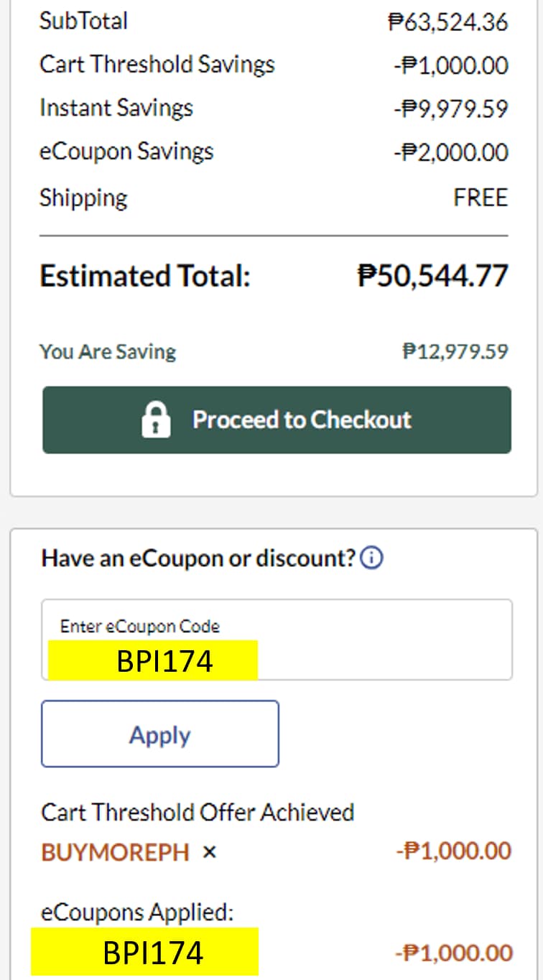Click the eCoupon Savings amount -₱2,000.00

click(450, 153)
